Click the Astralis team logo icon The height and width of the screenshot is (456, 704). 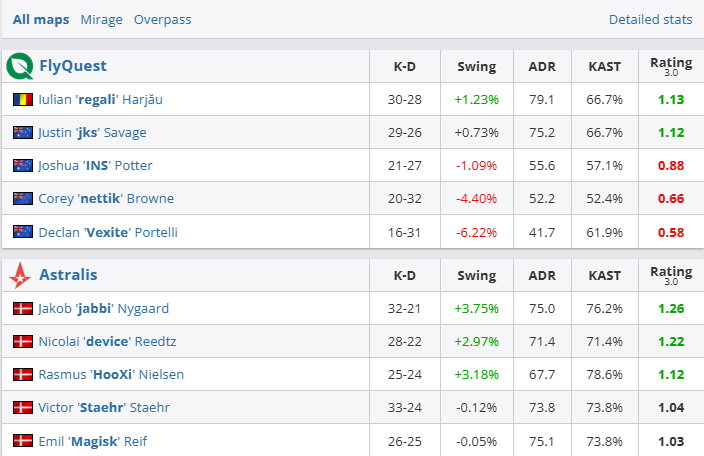point(20,274)
